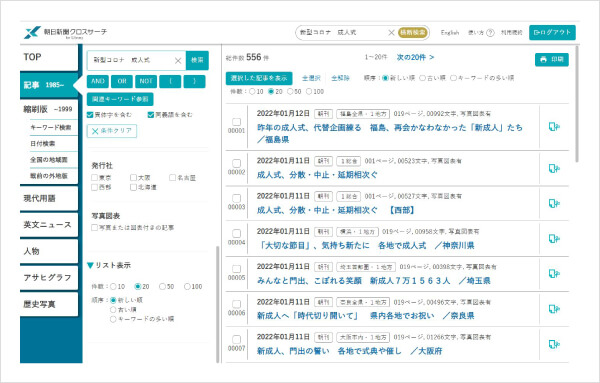Viewport: 600px width, 383px height.
Task: Print the results with 印刷 button
Action: coord(551,59)
